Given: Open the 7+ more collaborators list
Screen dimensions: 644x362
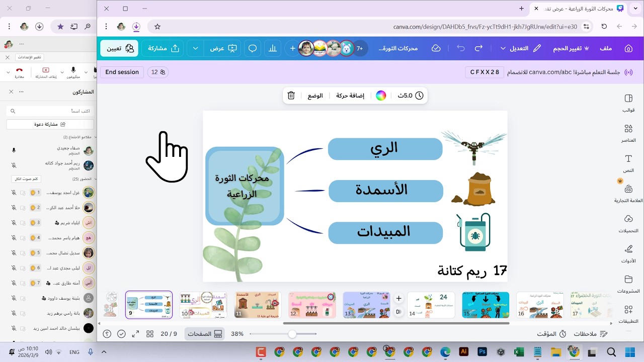Looking at the screenshot, I should pos(360,48).
